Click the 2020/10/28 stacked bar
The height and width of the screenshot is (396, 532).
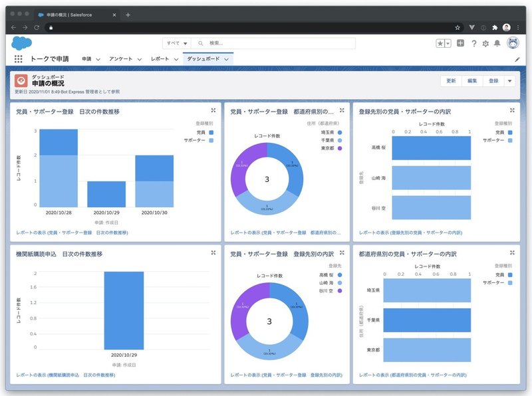point(59,168)
